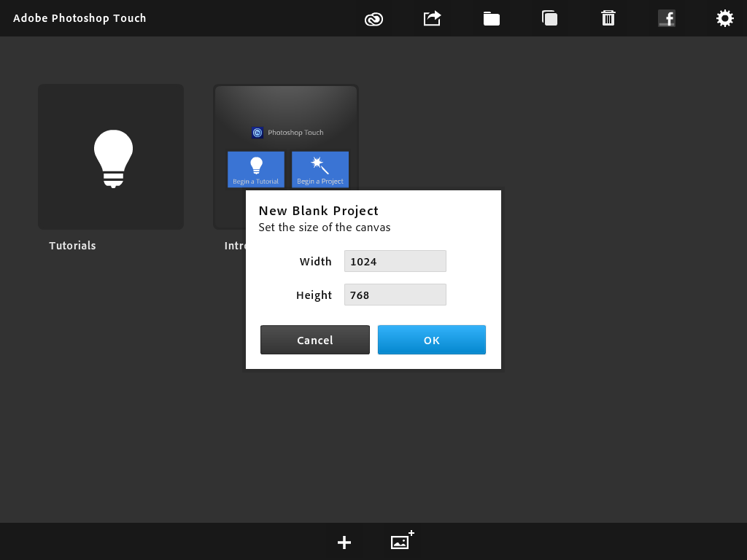Click the plus new project icon

point(344,542)
